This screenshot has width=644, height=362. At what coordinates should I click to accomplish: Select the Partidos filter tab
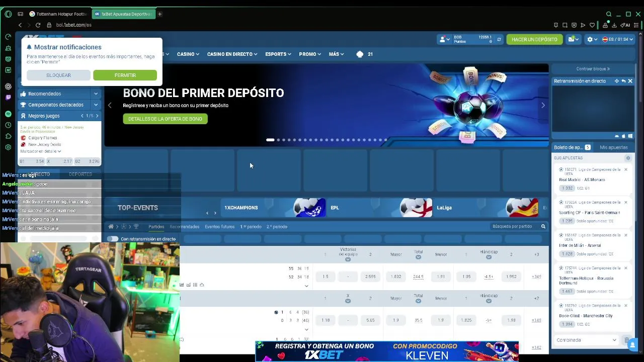point(156,227)
